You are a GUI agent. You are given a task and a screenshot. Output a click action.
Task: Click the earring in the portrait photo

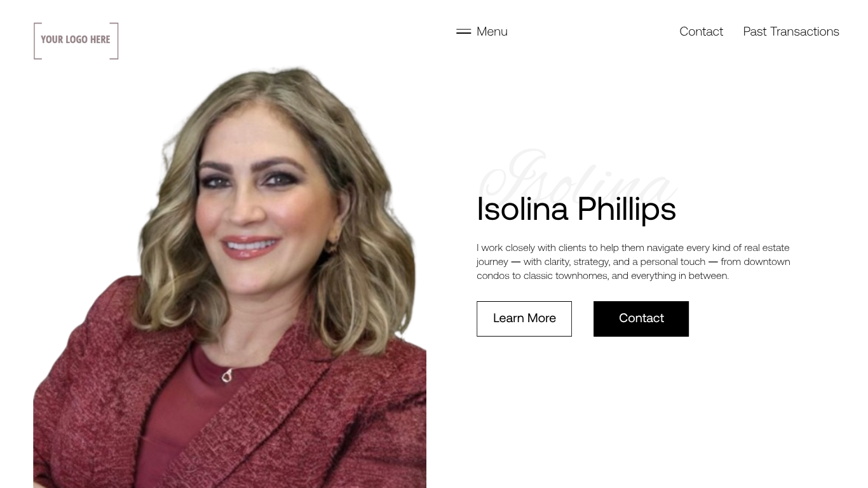coord(332,247)
